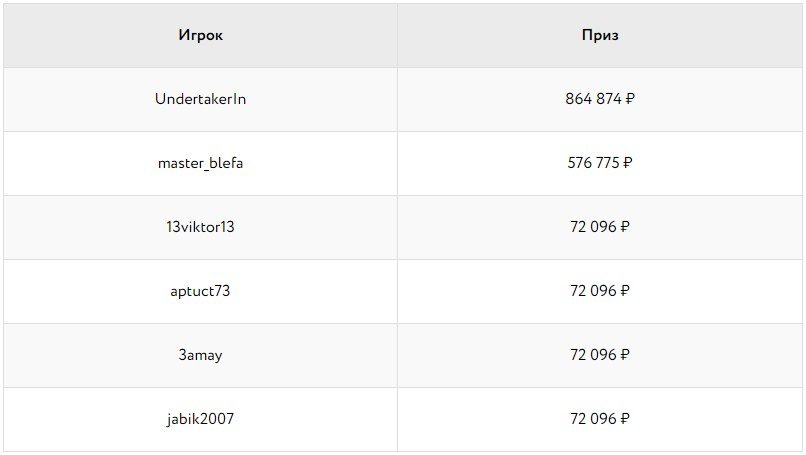Screen dimensions: 806x455
Task: Click the ruble sign in 13viktor13's row
Action: coord(625,227)
